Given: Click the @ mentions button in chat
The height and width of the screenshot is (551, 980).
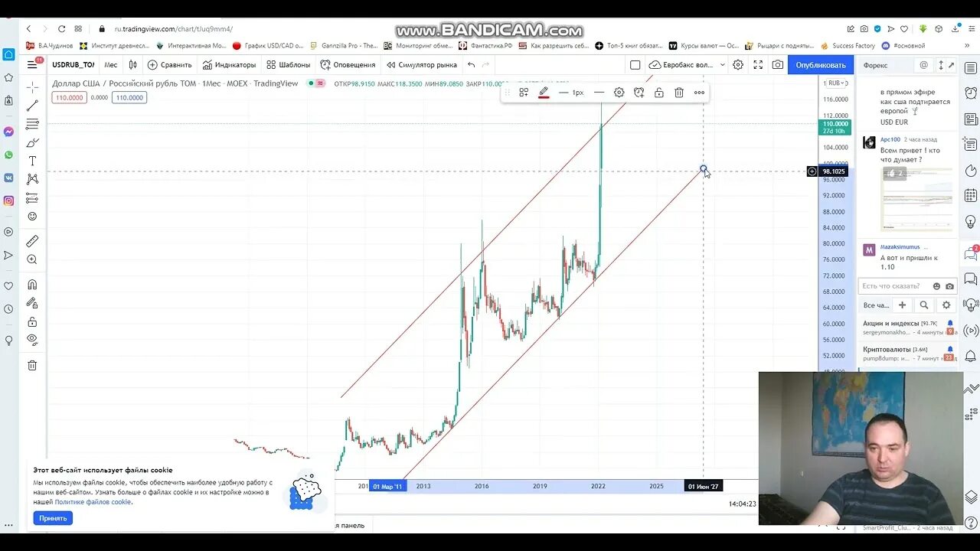Looking at the screenshot, I should tap(923, 65).
